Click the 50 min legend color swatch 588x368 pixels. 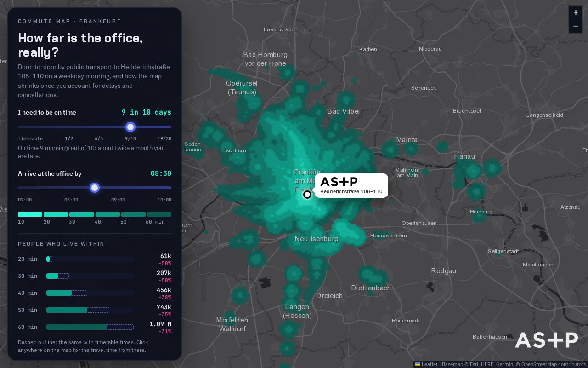tap(133, 214)
